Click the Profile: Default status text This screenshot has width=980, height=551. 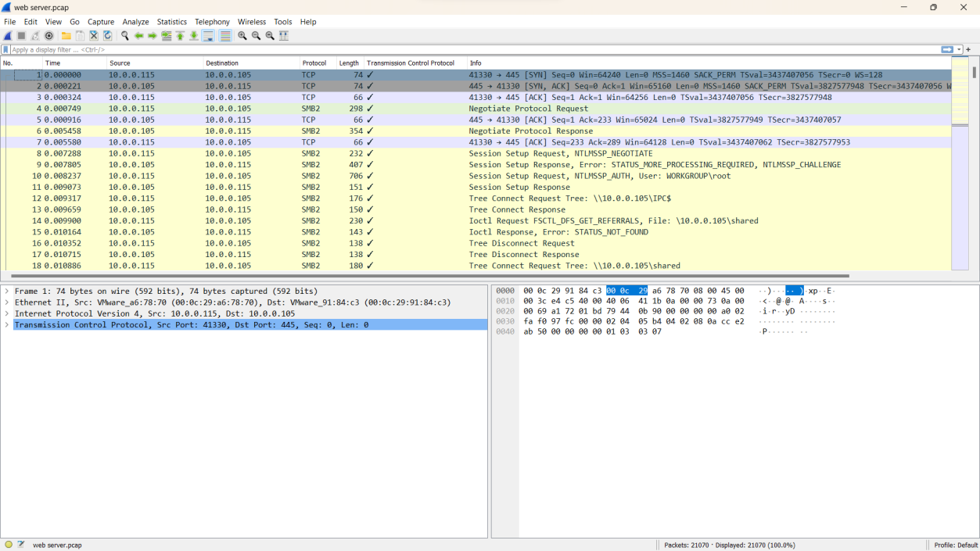click(x=956, y=545)
